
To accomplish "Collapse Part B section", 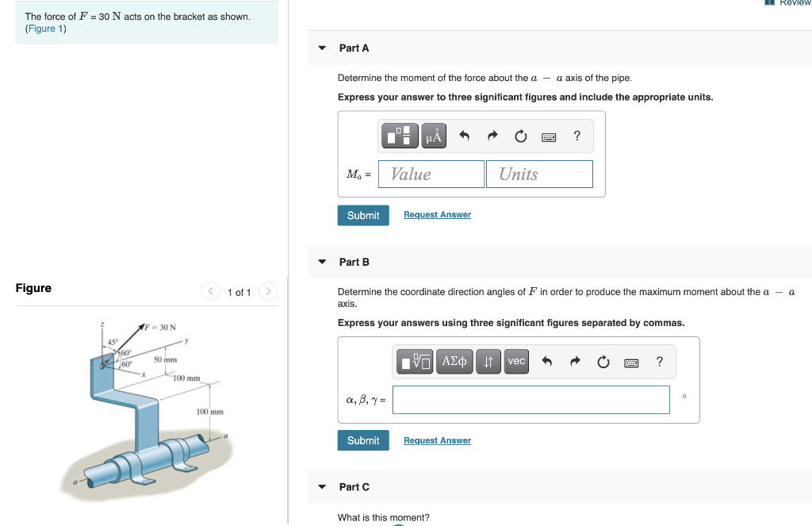I will pos(322,262).
